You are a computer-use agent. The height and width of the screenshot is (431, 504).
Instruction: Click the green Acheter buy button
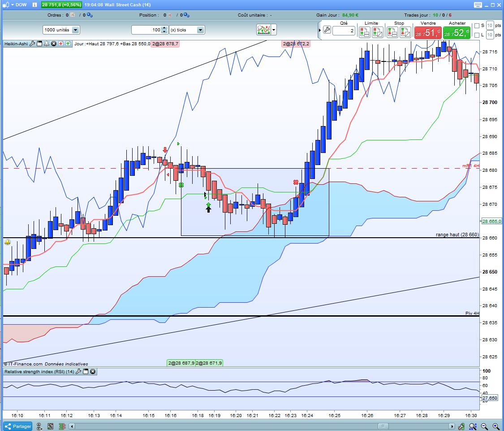pos(457,33)
